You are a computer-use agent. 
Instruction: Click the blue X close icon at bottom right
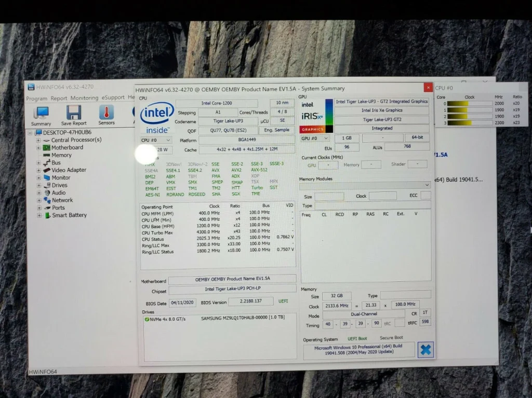click(425, 350)
